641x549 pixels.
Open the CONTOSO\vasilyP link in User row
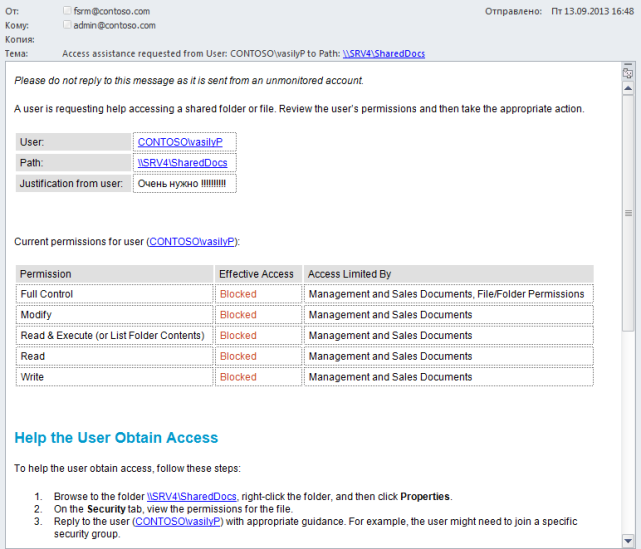(180, 142)
